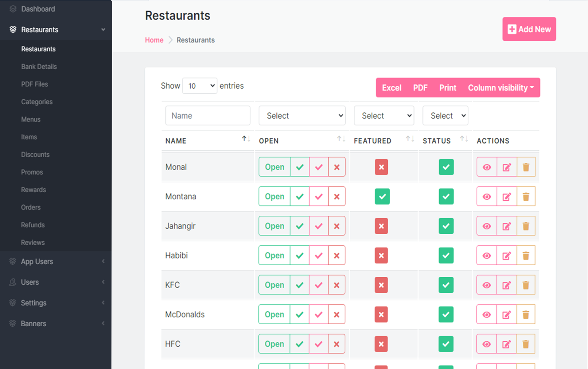Toggle the Featured red X for Monal
Screen dimensions: 588x369
coord(381,167)
